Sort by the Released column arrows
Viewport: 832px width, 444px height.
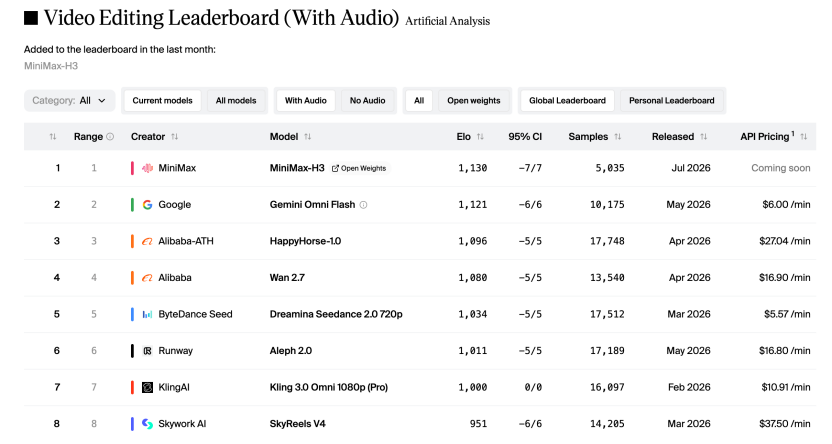(704, 137)
